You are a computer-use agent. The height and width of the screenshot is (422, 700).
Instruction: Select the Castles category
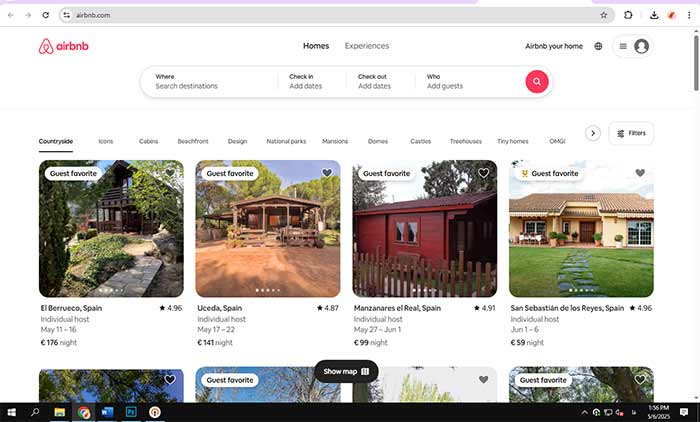421,141
